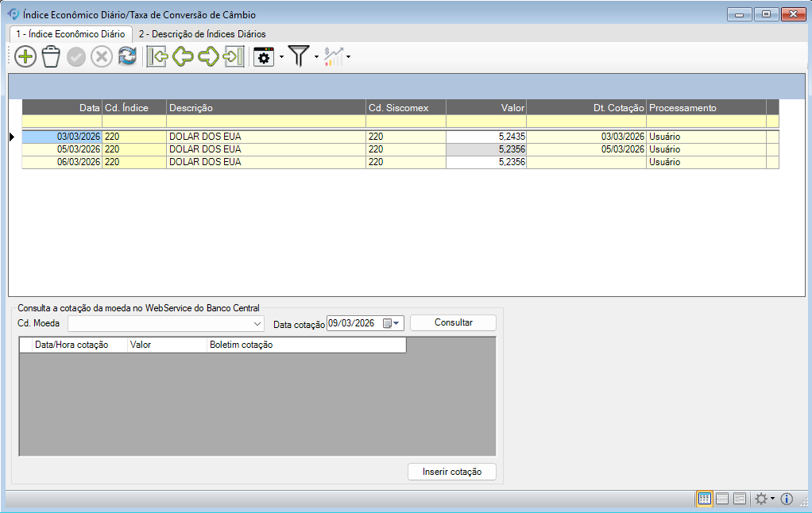
Task: Click the green plus add record icon
Action: point(25,56)
